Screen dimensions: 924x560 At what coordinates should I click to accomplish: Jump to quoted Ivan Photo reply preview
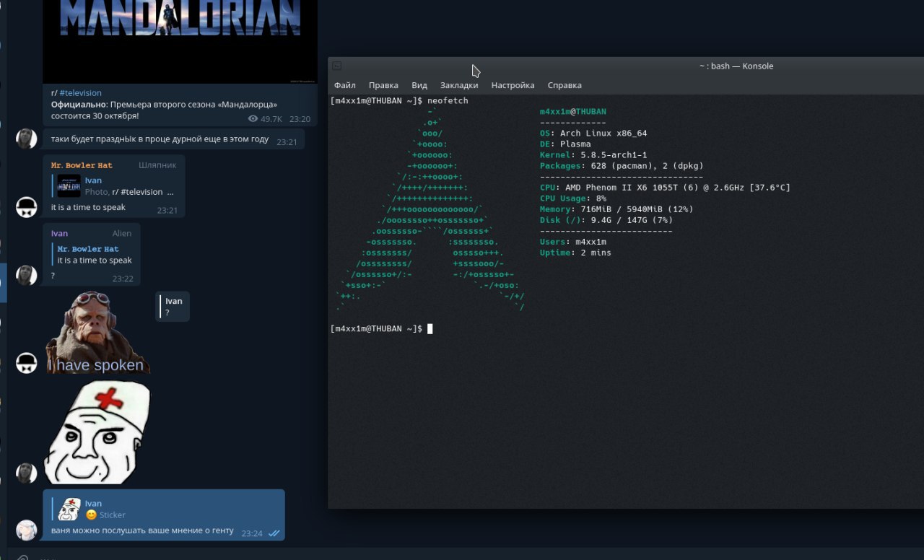(x=115, y=186)
